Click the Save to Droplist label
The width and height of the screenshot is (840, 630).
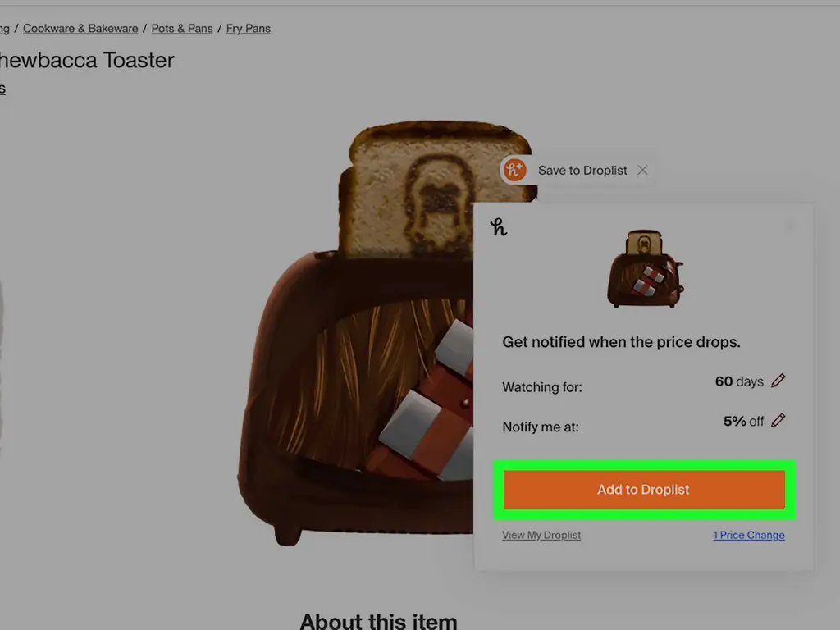[x=582, y=171]
